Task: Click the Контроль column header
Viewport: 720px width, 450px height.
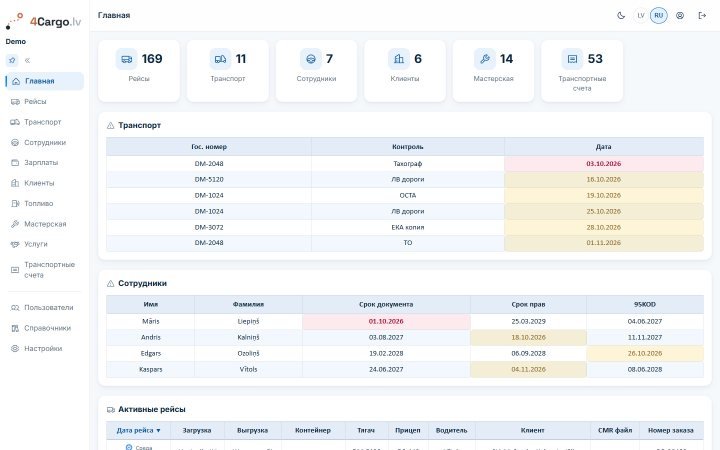Action: coord(408,147)
